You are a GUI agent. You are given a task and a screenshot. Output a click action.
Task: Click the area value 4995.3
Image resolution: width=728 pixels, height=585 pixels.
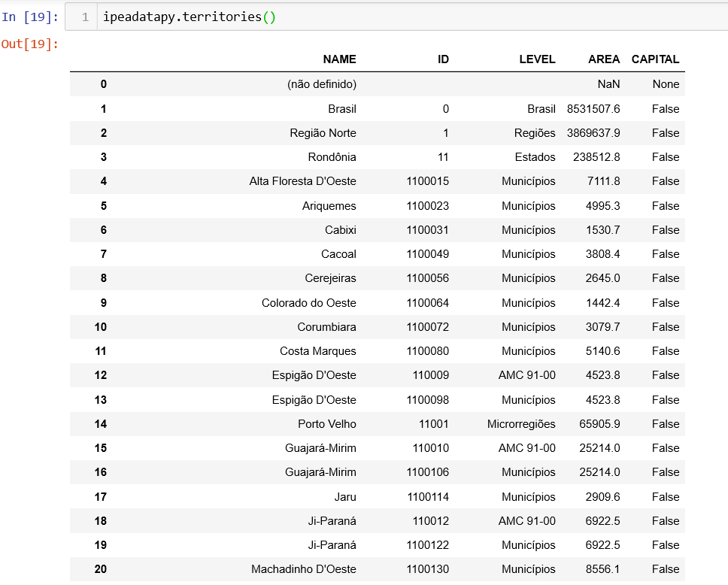[602, 206]
